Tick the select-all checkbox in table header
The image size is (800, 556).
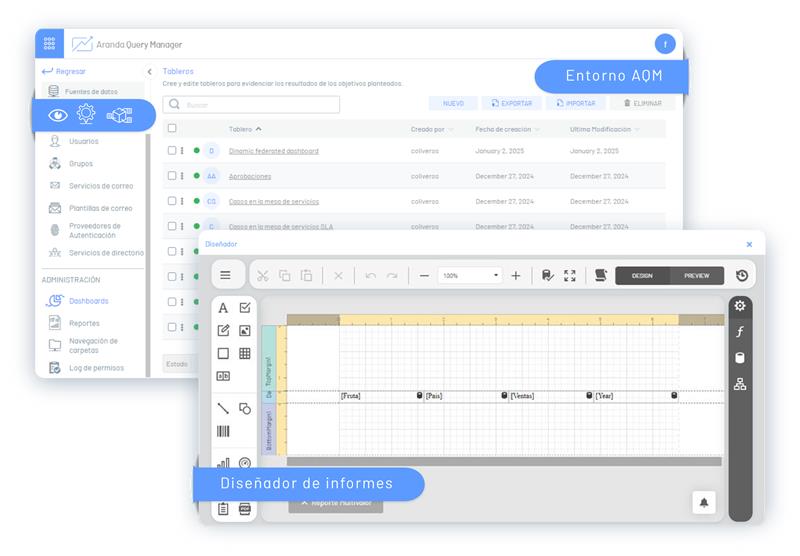pos(172,128)
